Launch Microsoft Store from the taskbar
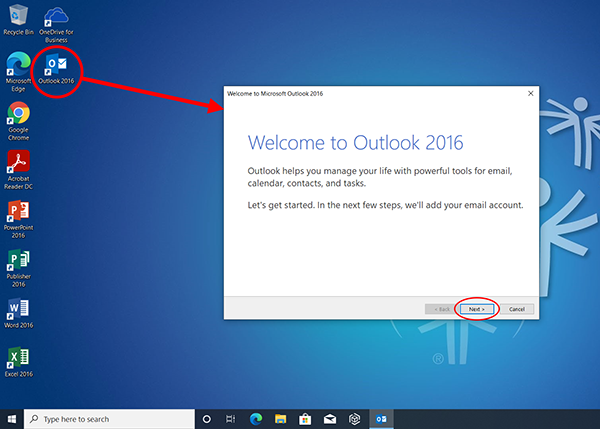This screenshot has width=600, height=429. (x=305, y=419)
